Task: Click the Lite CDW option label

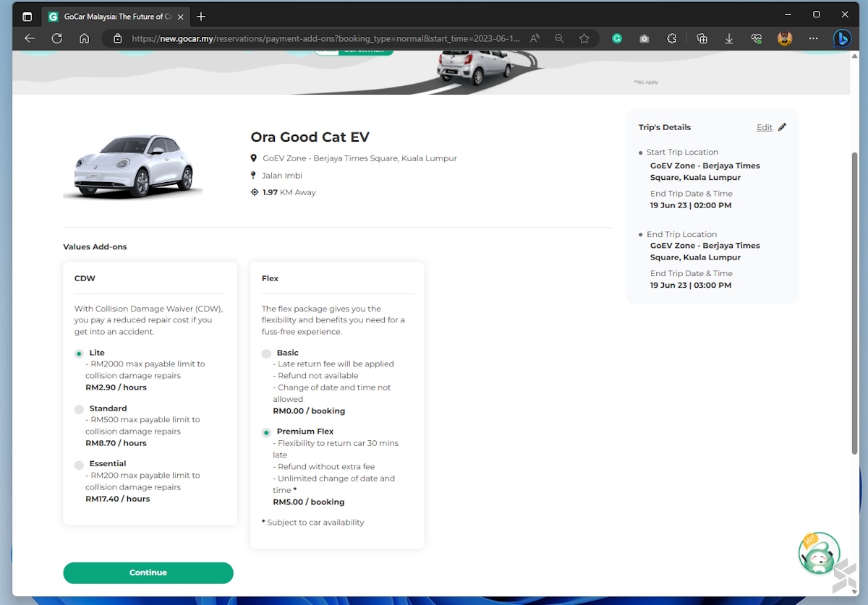Action: pyautogui.click(x=98, y=353)
